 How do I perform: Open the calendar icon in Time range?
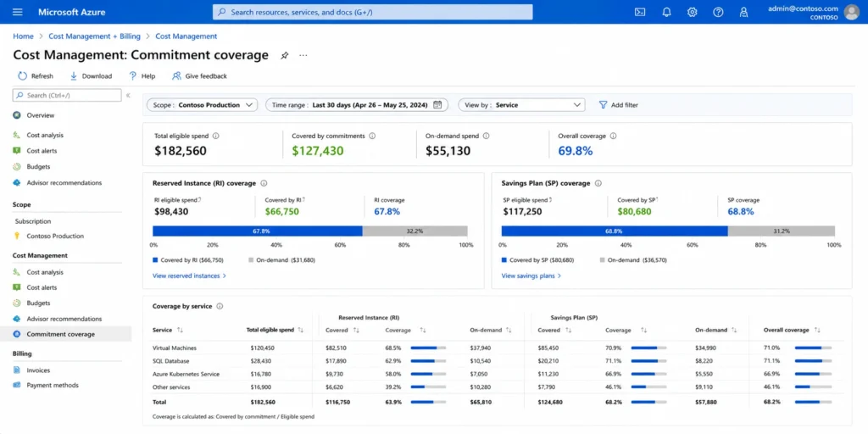[x=437, y=104]
